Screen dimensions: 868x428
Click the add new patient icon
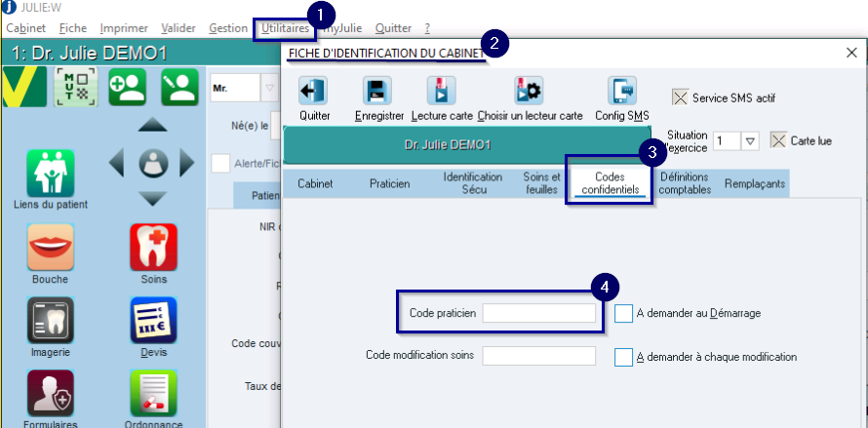[128, 87]
